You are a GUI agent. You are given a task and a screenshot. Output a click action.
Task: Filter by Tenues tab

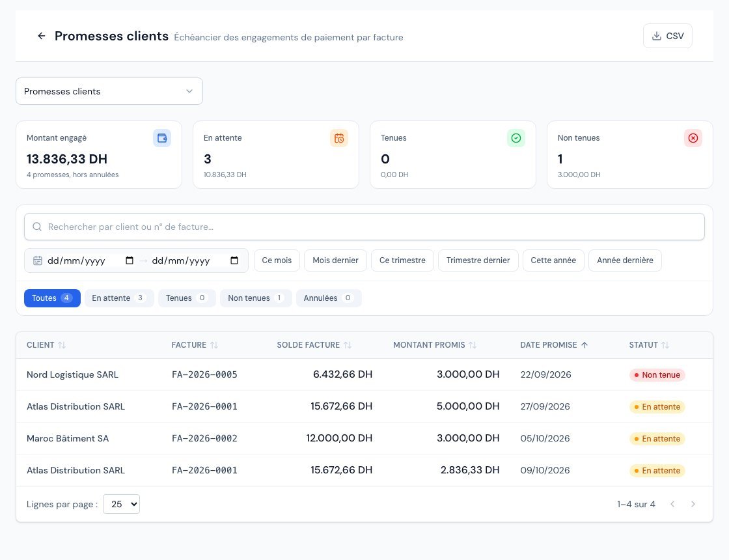tap(187, 298)
